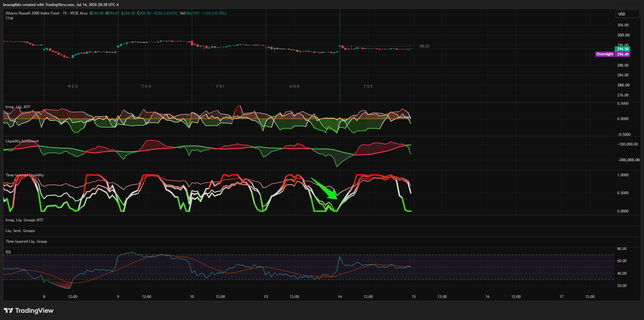Screen dimensions: 644x320
Task: Click date 15 on the time axis
Action: (414, 297)
